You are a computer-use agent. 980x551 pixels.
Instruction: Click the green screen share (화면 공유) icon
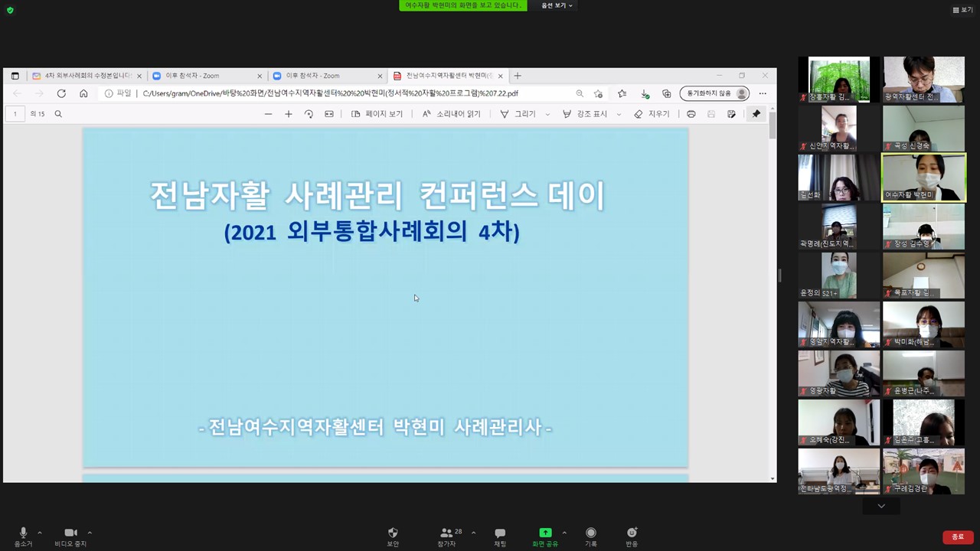[545, 533]
